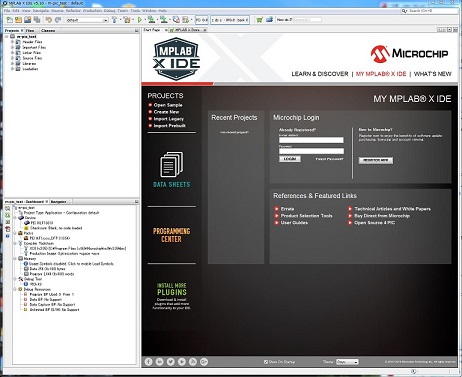Open the File menu
This screenshot has height=377, width=462.
coord(7,11)
